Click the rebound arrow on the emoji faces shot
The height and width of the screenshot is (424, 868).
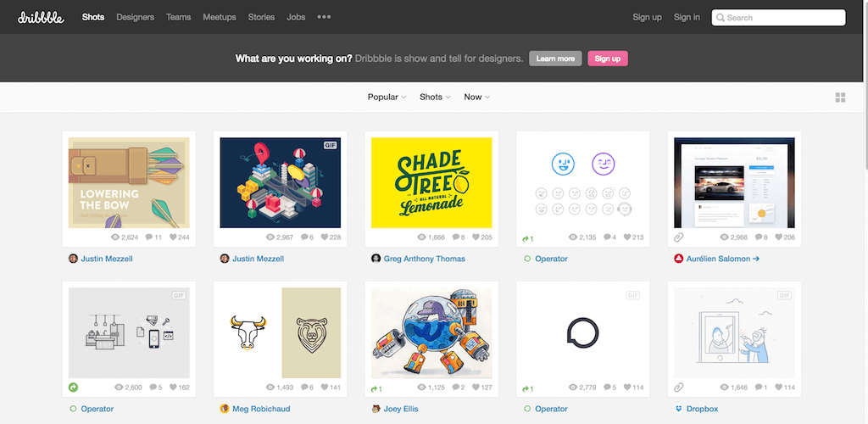(x=526, y=238)
